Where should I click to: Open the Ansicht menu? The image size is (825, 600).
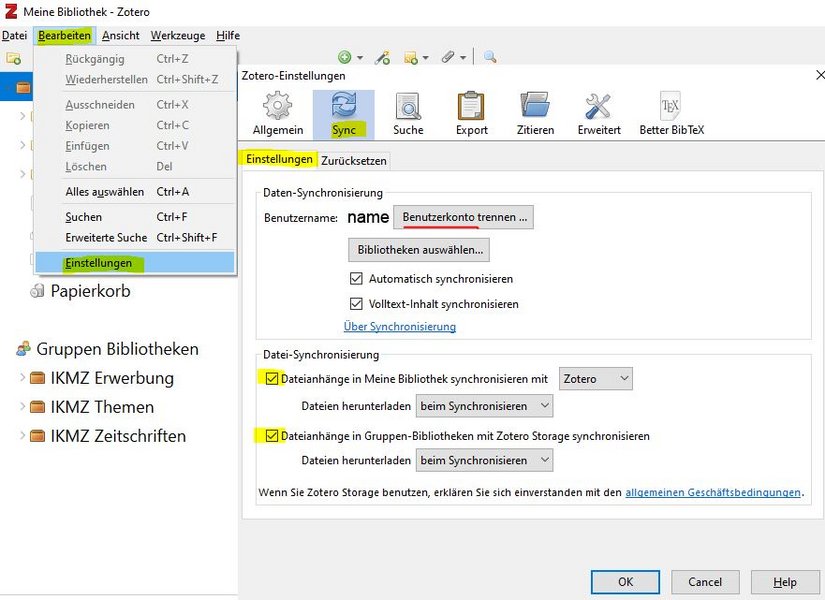click(120, 35)
